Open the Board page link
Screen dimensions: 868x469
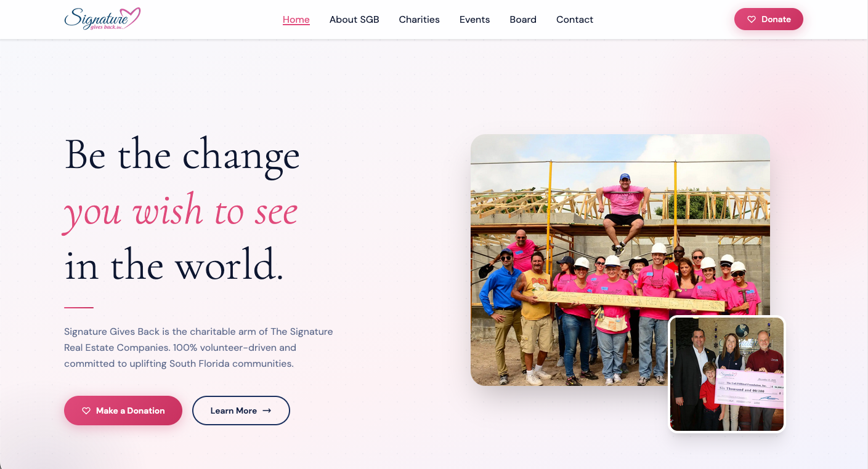523,20
